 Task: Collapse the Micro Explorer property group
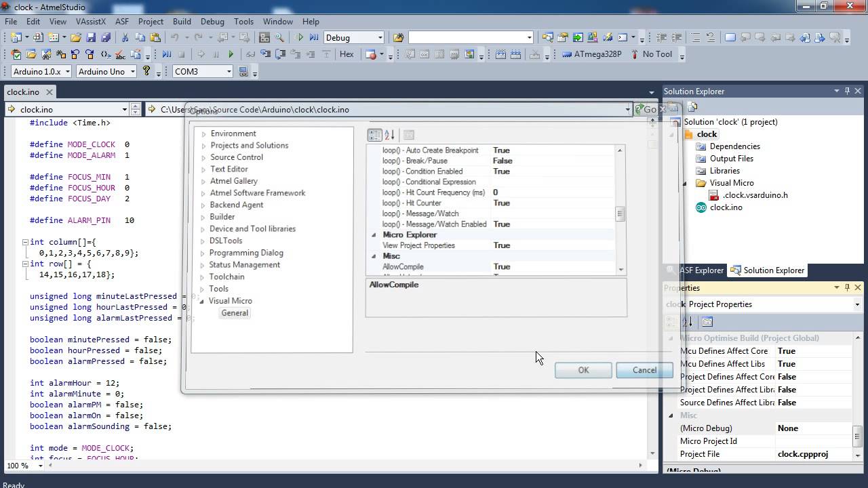(374, 235)
